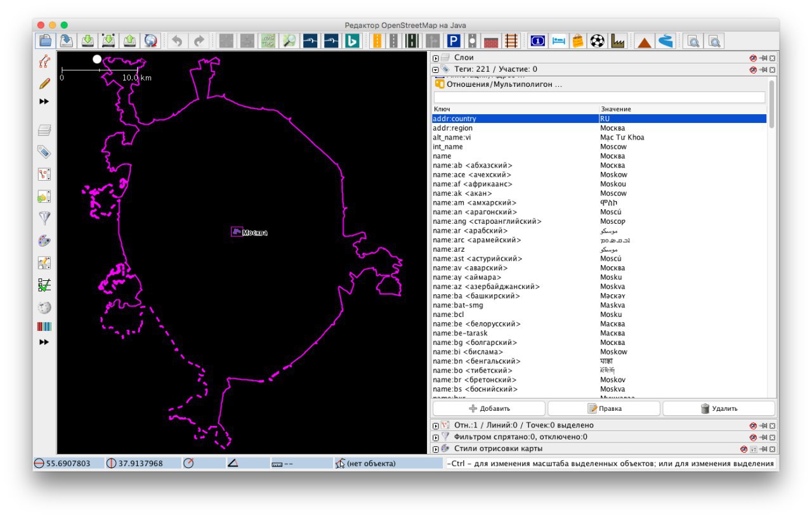Expand more dialogs via lower sidebar double-arrow
This screenshot has height=518, width=812.
(x=44, y=342)
